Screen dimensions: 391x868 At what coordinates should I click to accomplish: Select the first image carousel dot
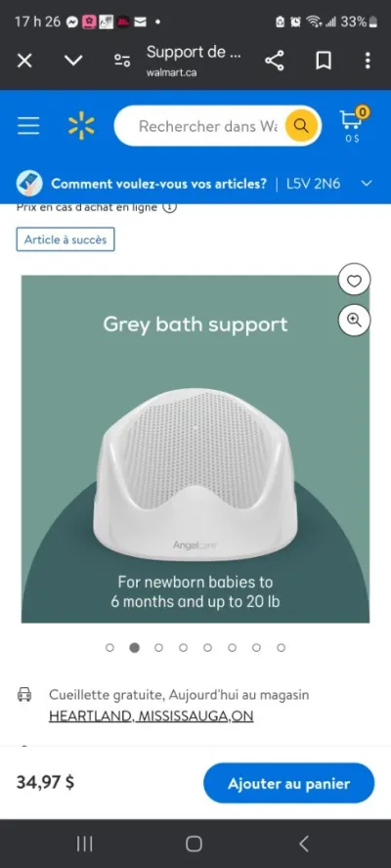click(x=109, y=647)
